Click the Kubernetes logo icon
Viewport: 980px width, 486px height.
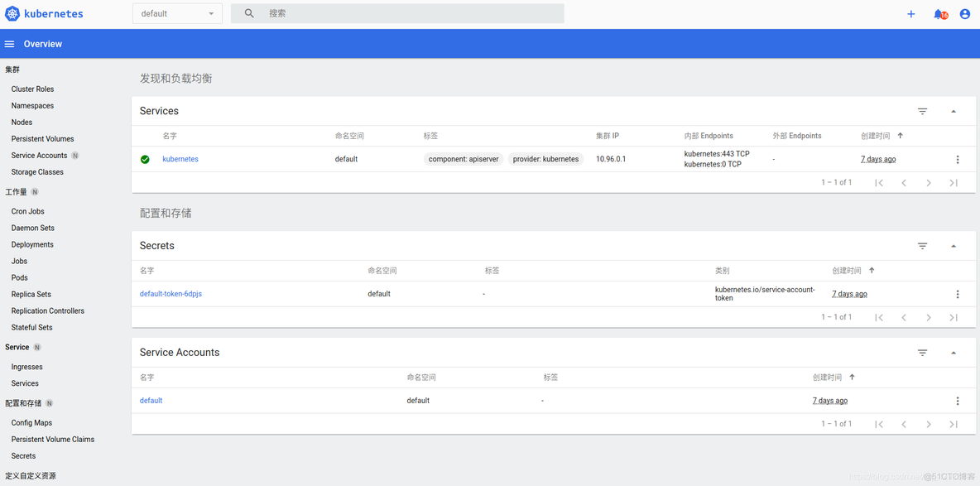click(12, 14)
